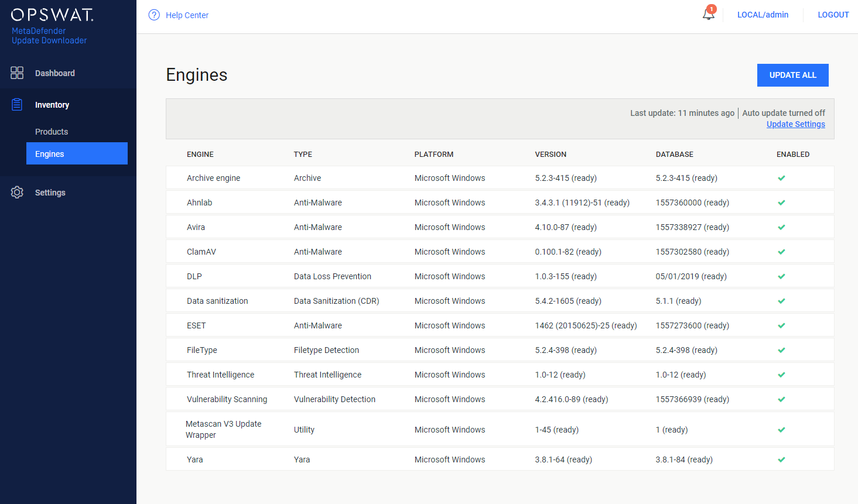Click database 05/01/2019 (ready)
The width and height of the screenshot is (858, 504).
(x=691, y=276)
